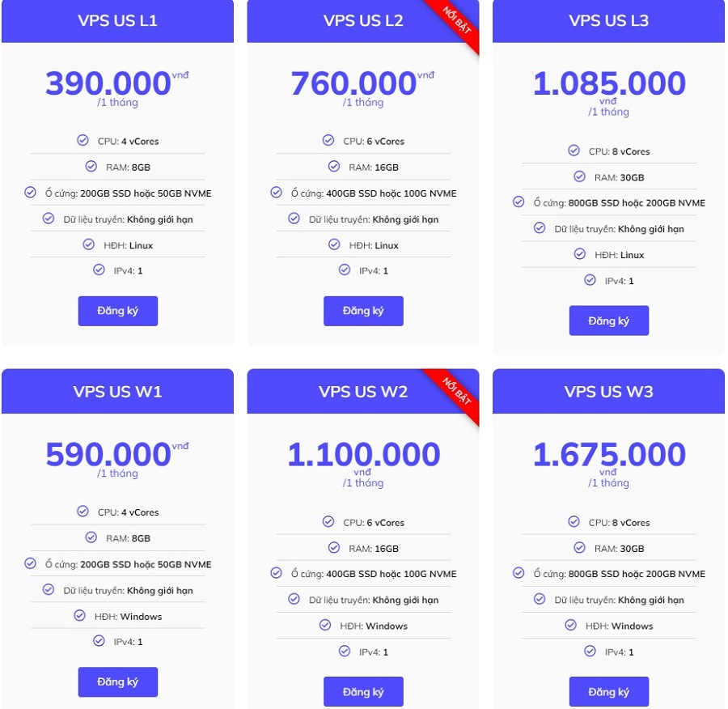Click checkmark icon beside CPU 4 vCores in L1
Screen dimensions: 728x709
[x=83, y=140]
